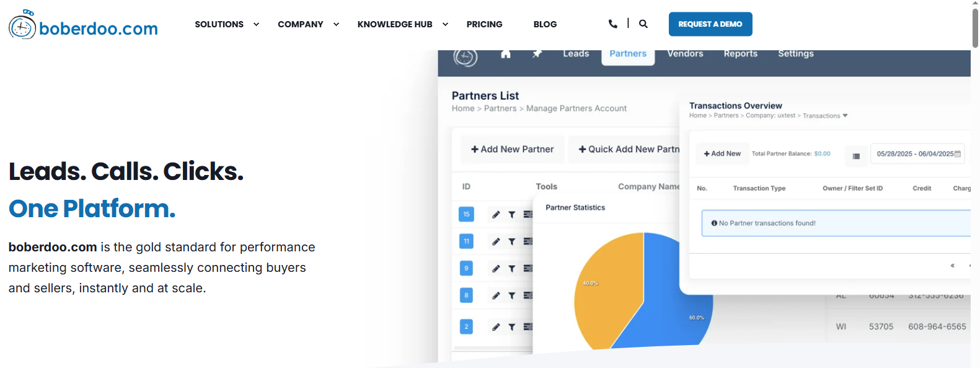Switch to the Reports tab
Viewport: 980px width, 368px height.
tap(741, 54)
